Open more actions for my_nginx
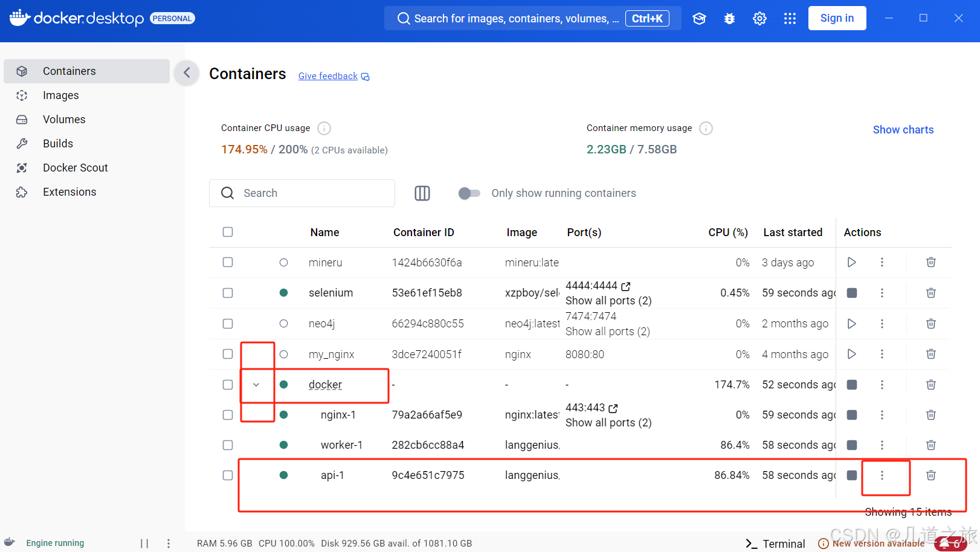 pyautogui.click(x=882, y=354)
